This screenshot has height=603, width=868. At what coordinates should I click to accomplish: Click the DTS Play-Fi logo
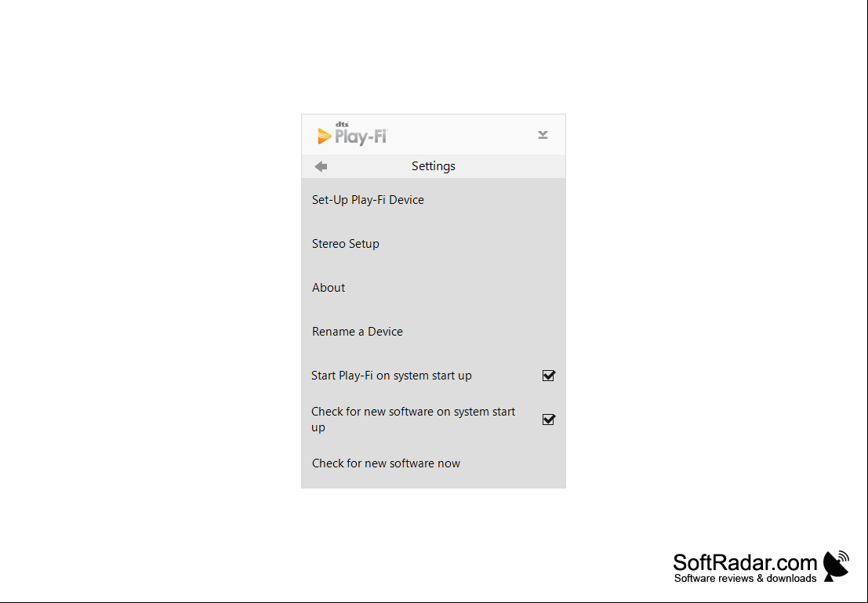pyautogui.click(x=352, y=134)
